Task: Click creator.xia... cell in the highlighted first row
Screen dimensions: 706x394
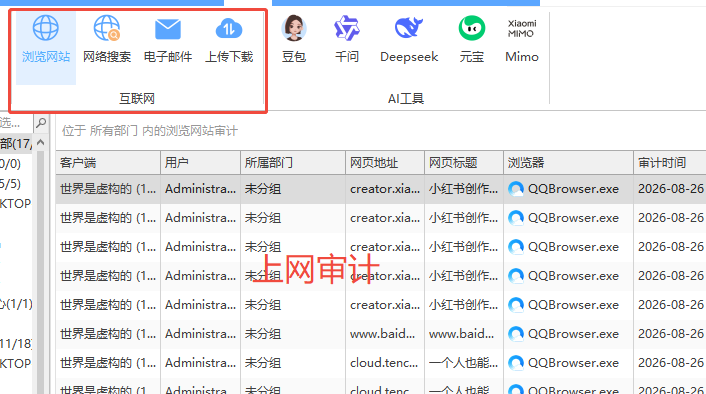Action: point(385,189)
